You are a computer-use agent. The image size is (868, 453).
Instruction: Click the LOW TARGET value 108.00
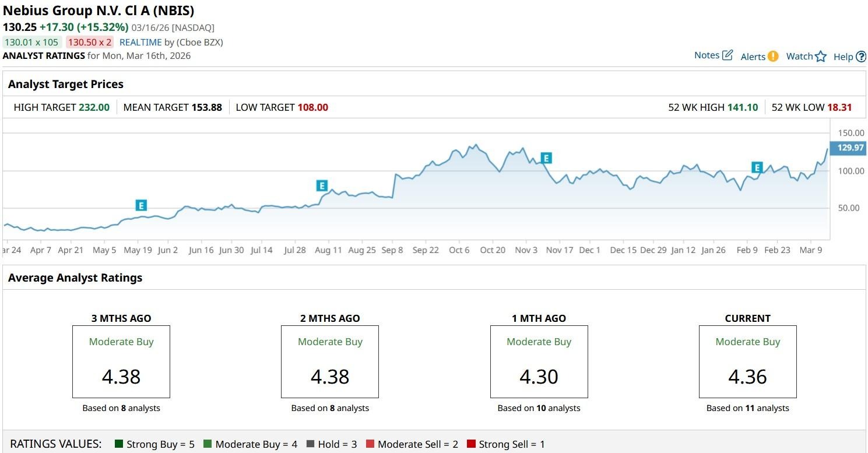click(313, 107)
